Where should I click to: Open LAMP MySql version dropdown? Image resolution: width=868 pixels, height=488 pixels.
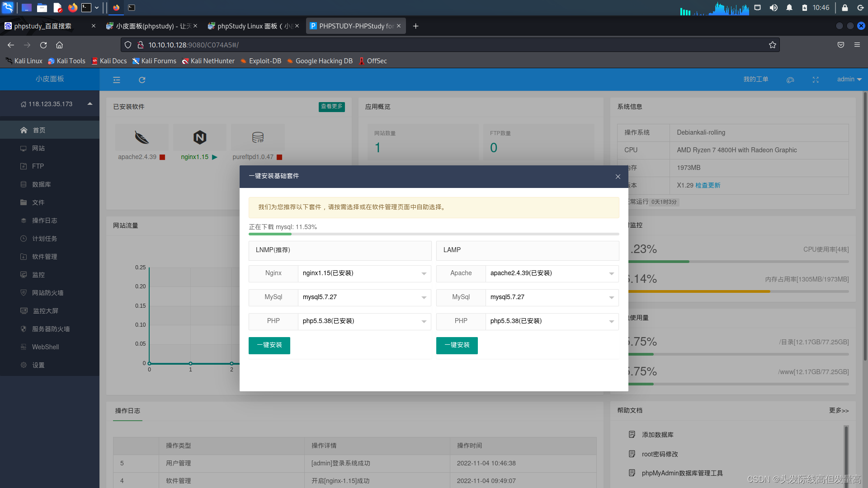click(x=552, y=297)
